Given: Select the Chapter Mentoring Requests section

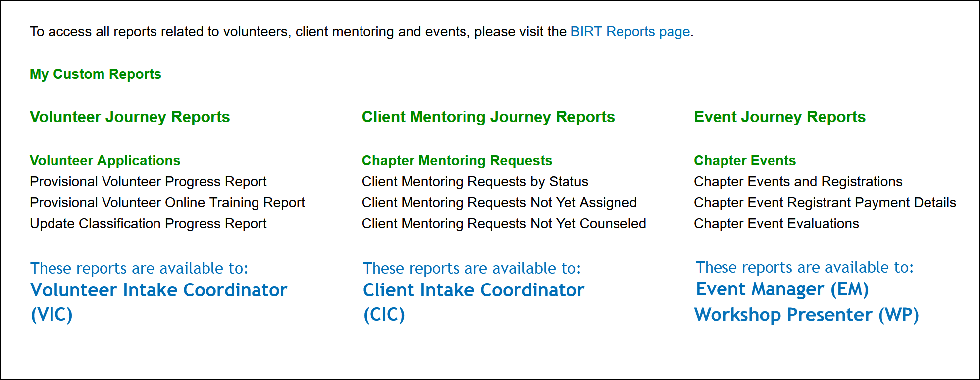Looking at the screenshot, I should point(457,161).
